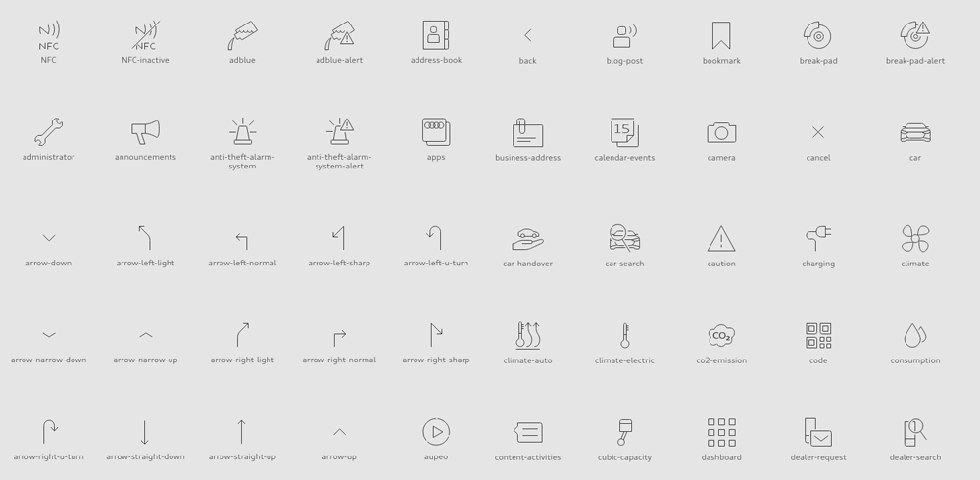Open the address-book icon

(x=436, y=35)
